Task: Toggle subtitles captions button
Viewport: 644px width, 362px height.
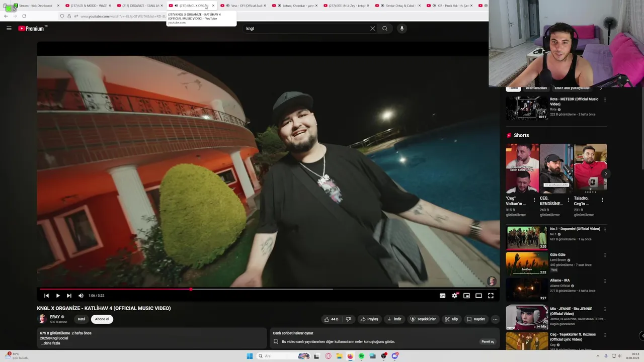Action: point(442,296)
